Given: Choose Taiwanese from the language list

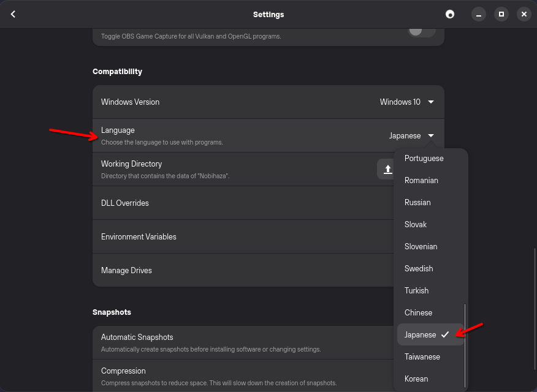Looking at the screenshot, I should point(422,356).
